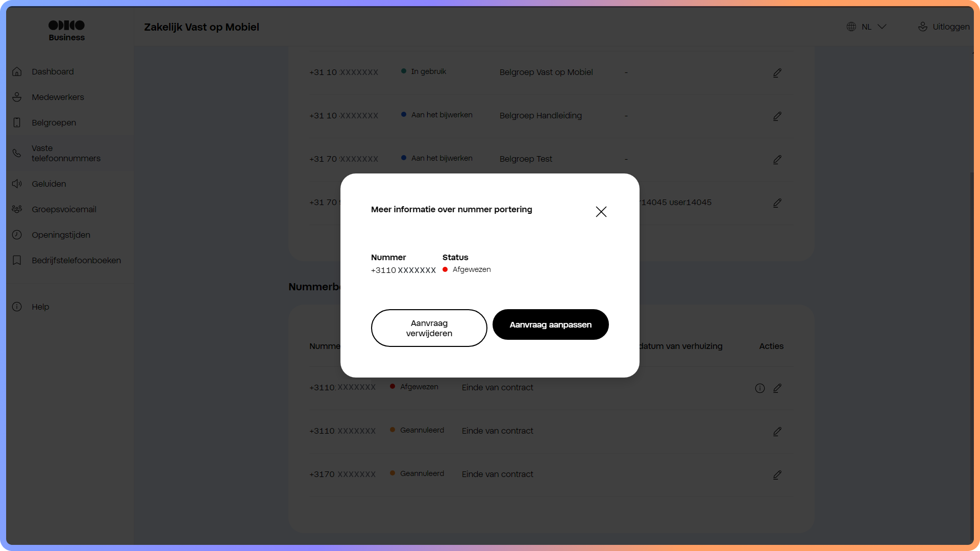Click the Help info icon
Image resolution: width=980 pixels, height=551 pixels.
(17, 307)
